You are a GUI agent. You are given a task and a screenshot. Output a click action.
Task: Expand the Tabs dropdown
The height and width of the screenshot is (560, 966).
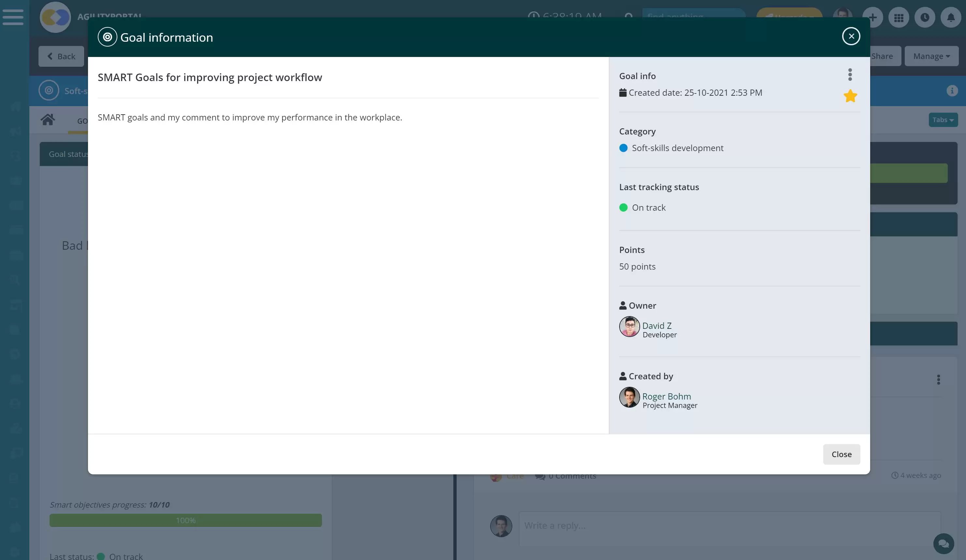tap(943, 120)
